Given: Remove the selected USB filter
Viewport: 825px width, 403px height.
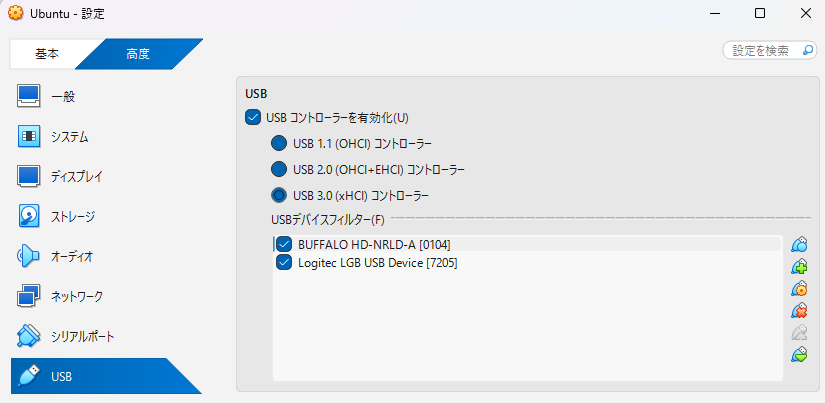Looking at the screenshot, I should (x=799, y=311).
